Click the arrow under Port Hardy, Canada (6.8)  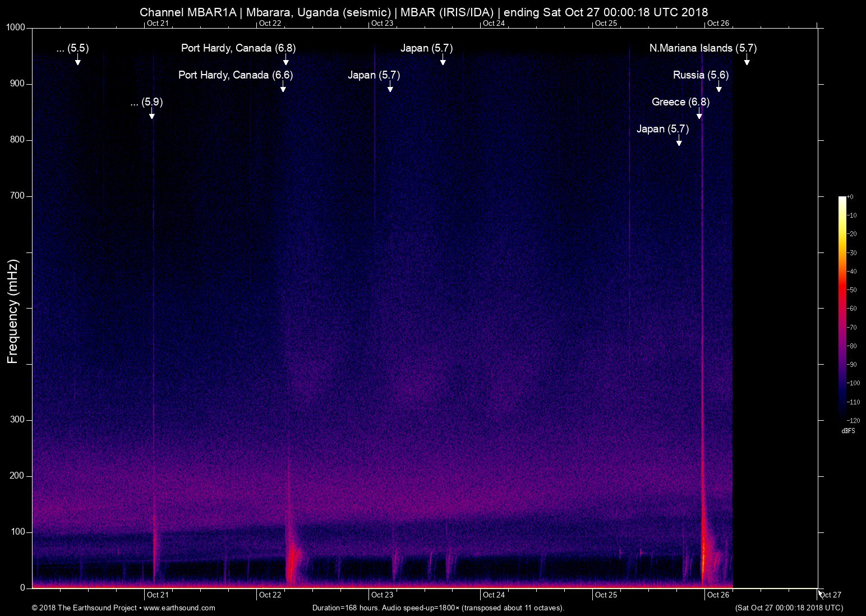[286, 60]
